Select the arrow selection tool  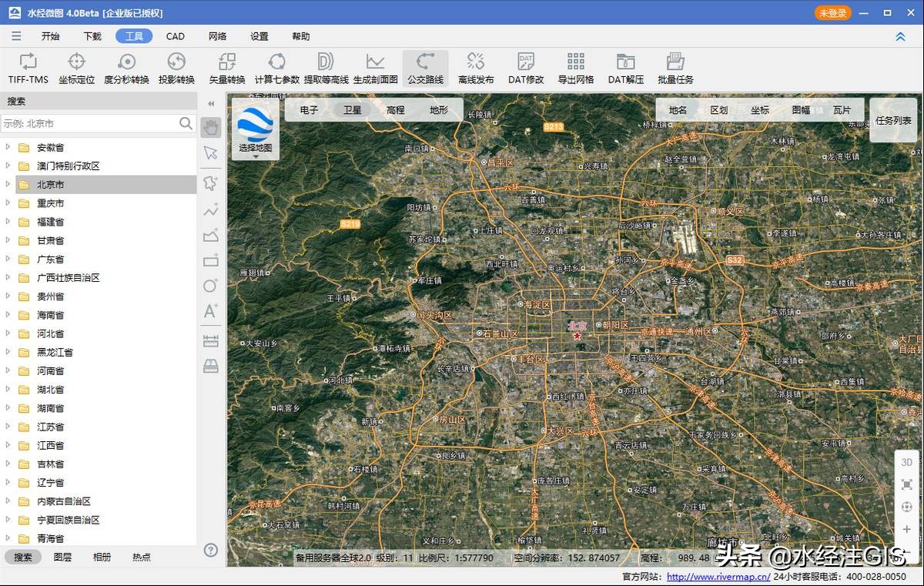pos(211,152)
